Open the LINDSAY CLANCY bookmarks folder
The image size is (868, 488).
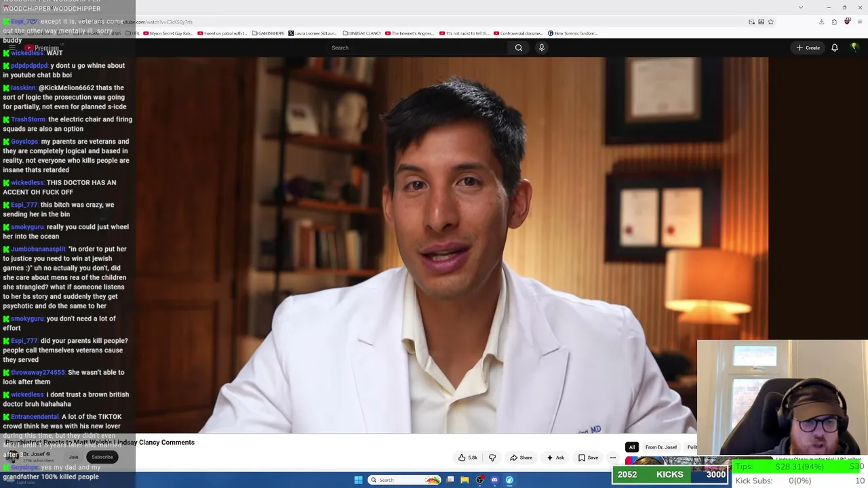click(x=363, y=33)
